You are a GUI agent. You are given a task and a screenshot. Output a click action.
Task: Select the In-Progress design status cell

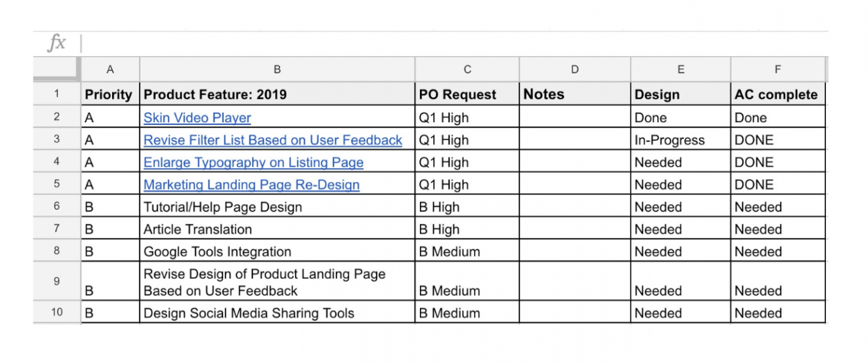[680, 140]
